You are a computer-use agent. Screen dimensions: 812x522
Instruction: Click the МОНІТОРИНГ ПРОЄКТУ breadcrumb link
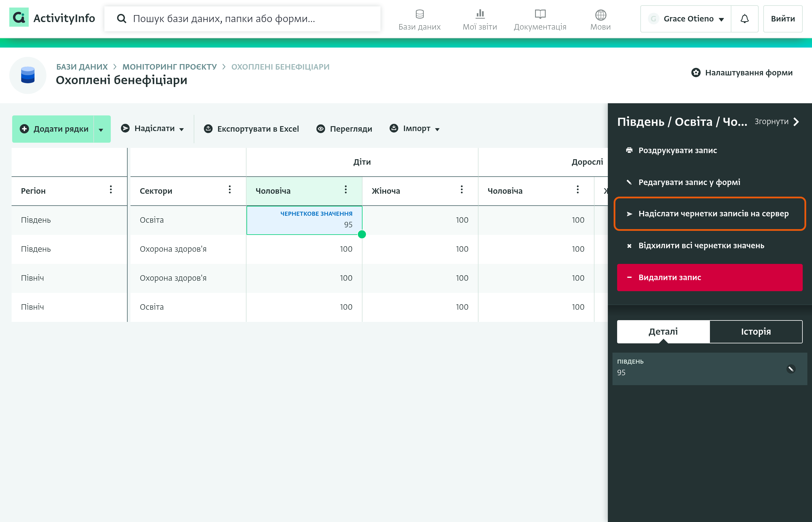click(169, 67)
